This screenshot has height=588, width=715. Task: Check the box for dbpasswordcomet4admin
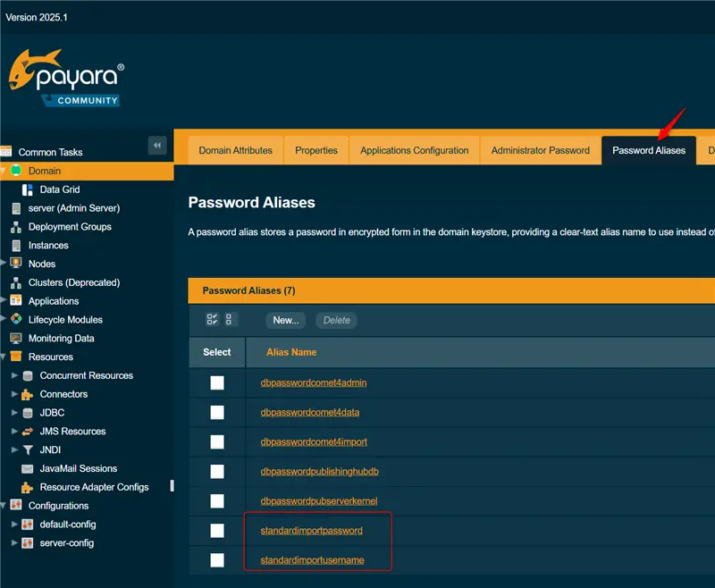click(x=217, y=382)
